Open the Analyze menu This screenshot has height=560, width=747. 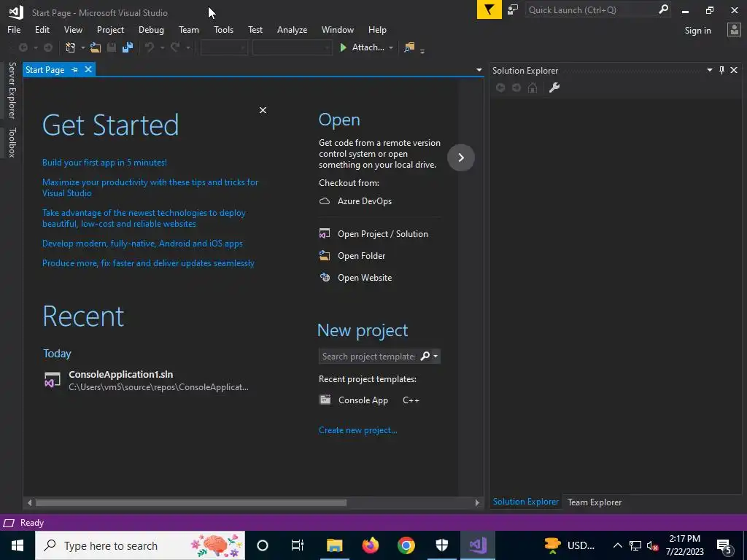pos(292,29)
